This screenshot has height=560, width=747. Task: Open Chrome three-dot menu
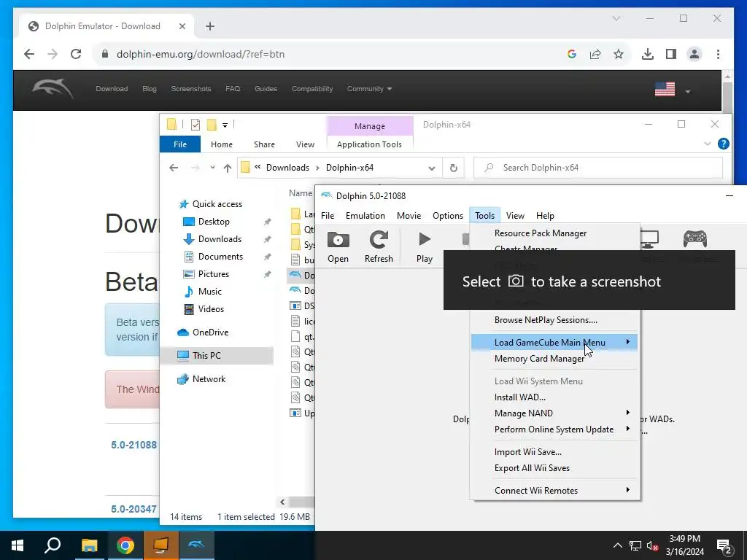pos(718,54)
